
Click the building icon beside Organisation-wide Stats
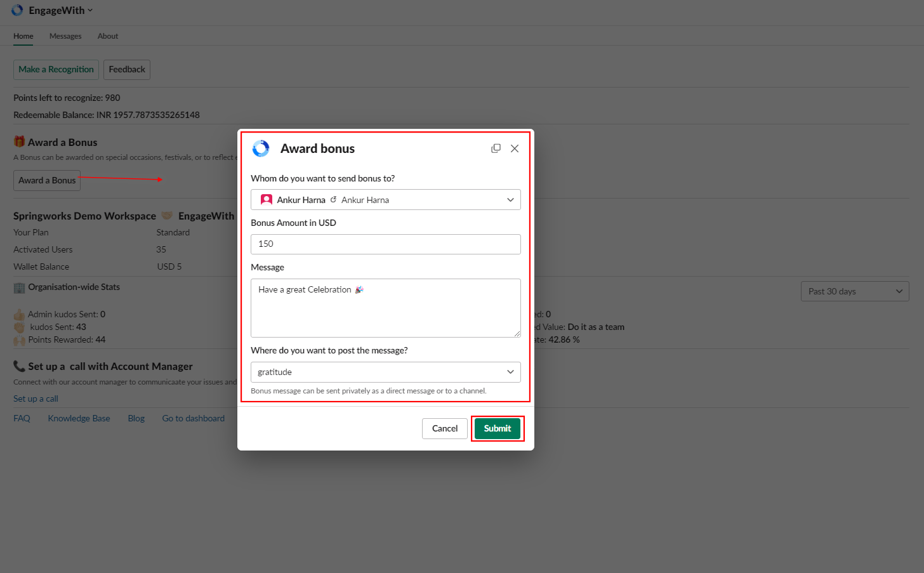pos(20,287)
